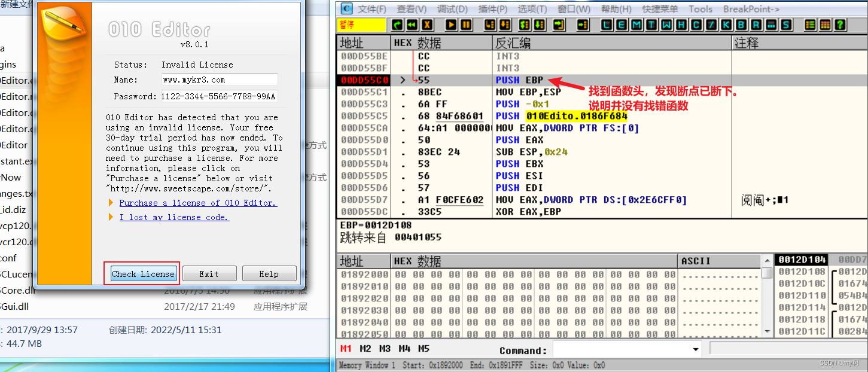This screenshot has width=868, height=372.
Task: Click the orange X close-program toolbar icon
Action: click(427, 25)
